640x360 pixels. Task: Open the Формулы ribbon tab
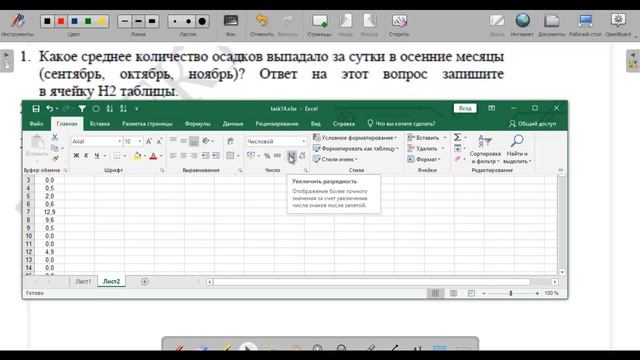pos(197,124)
